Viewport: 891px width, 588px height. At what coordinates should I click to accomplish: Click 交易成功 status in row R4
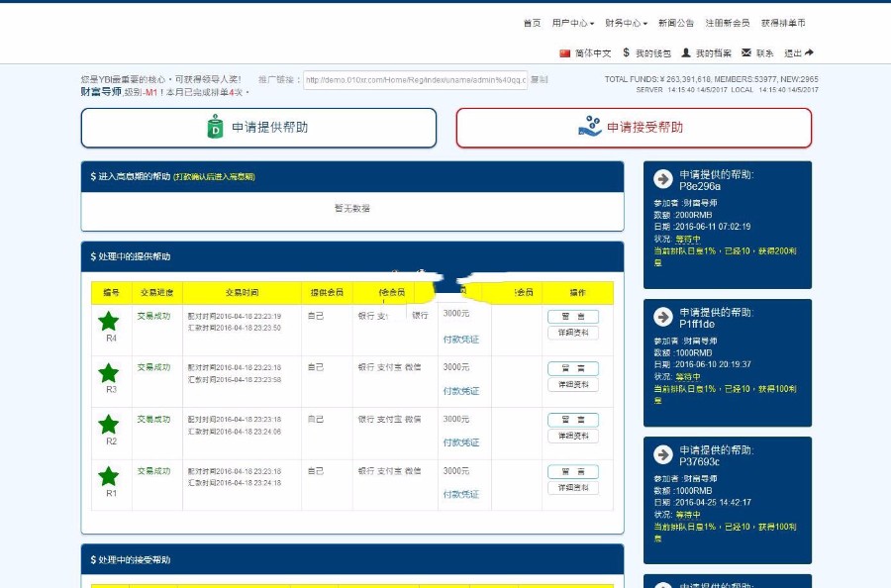pos(153,316)
